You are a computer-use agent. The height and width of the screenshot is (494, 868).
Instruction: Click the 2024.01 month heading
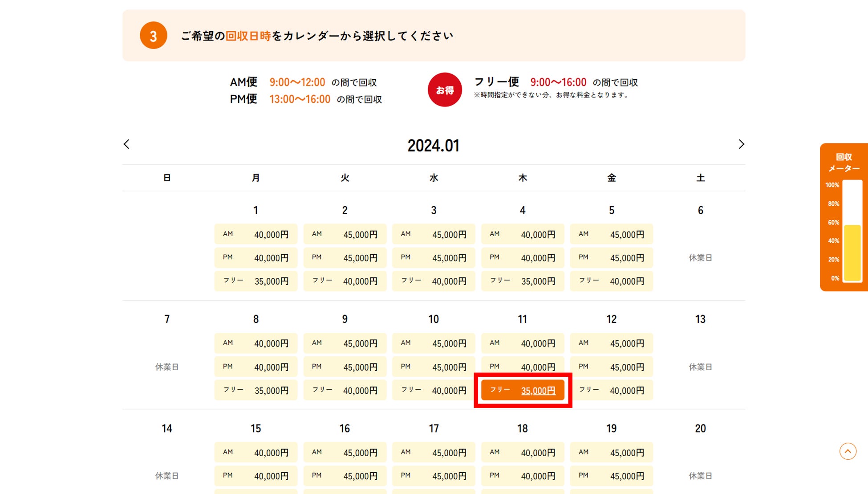[x=433, y=146]
